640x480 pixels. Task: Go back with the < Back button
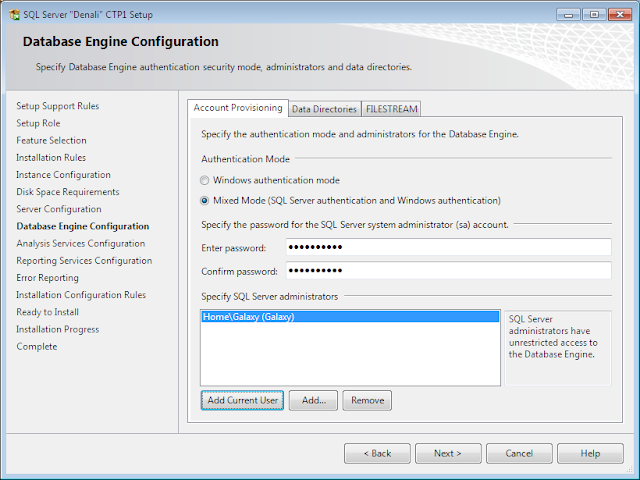coord(377,453)
